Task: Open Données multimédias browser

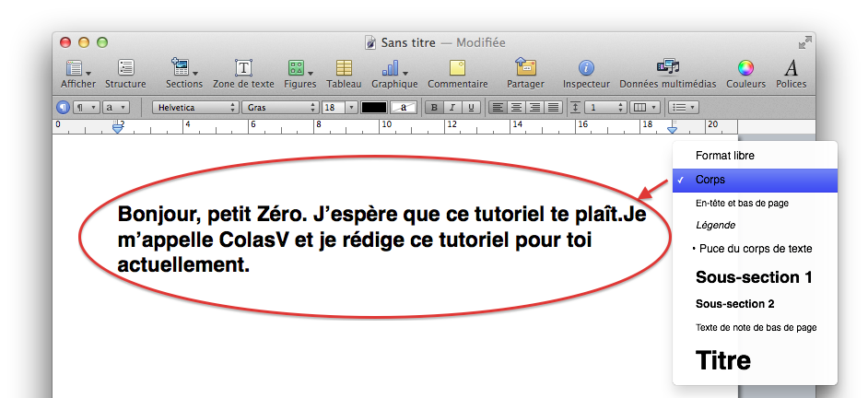Action: (668, 67)
